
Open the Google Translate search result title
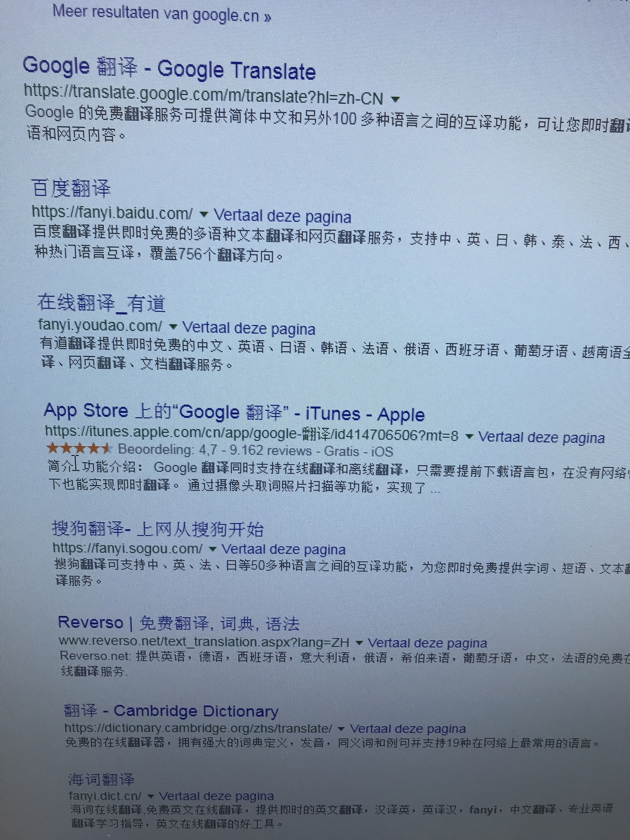[x=169, y=68]
